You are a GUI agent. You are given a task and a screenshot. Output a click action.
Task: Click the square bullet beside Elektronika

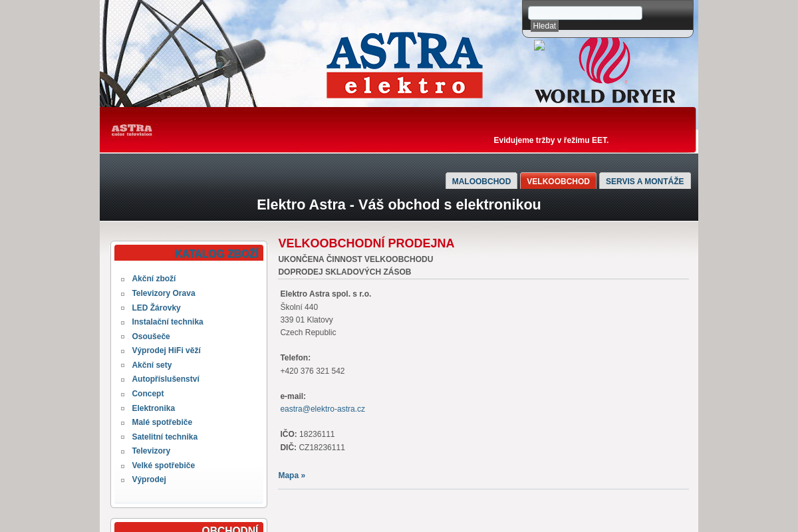(122, 408)
